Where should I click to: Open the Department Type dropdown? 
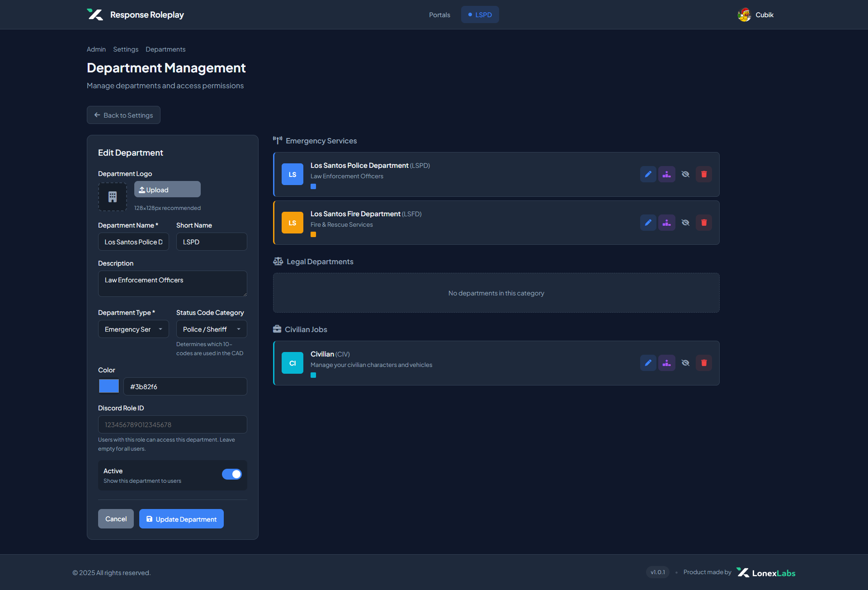(x=133, y=329)
